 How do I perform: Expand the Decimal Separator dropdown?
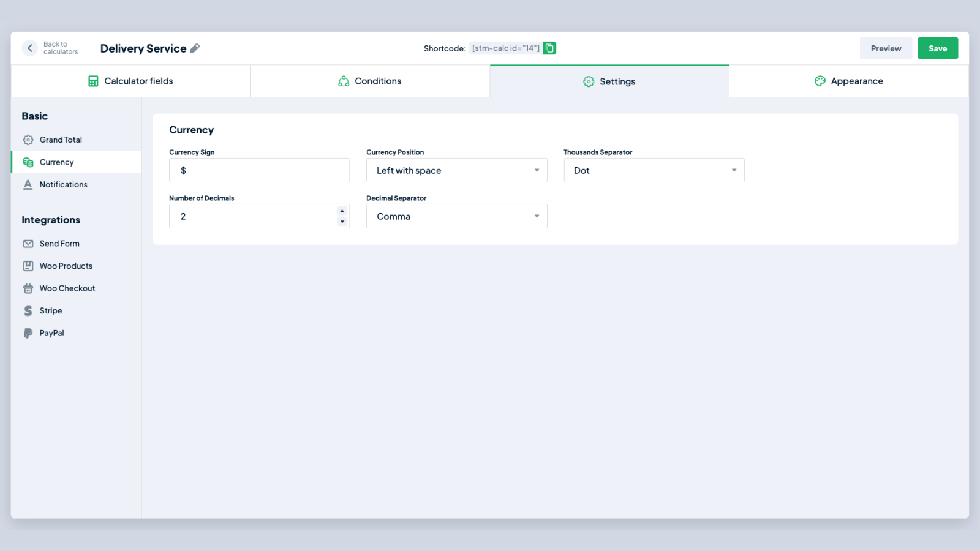pyautogui.click(x=456, y=216)
